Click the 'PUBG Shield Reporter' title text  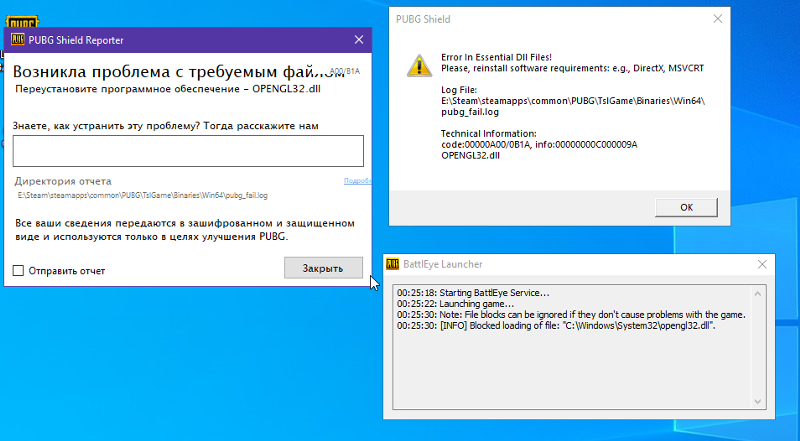coord(76,40)
